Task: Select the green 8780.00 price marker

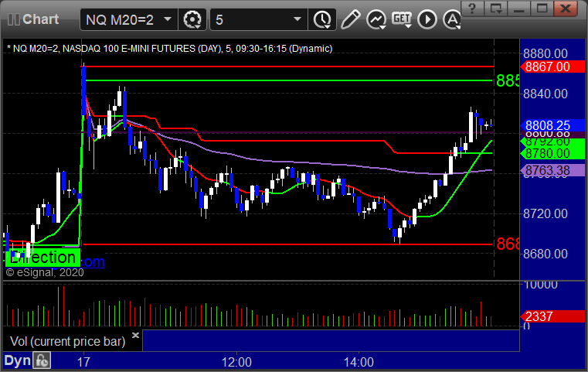Action: pyautogui.click(x=552, y=153)
